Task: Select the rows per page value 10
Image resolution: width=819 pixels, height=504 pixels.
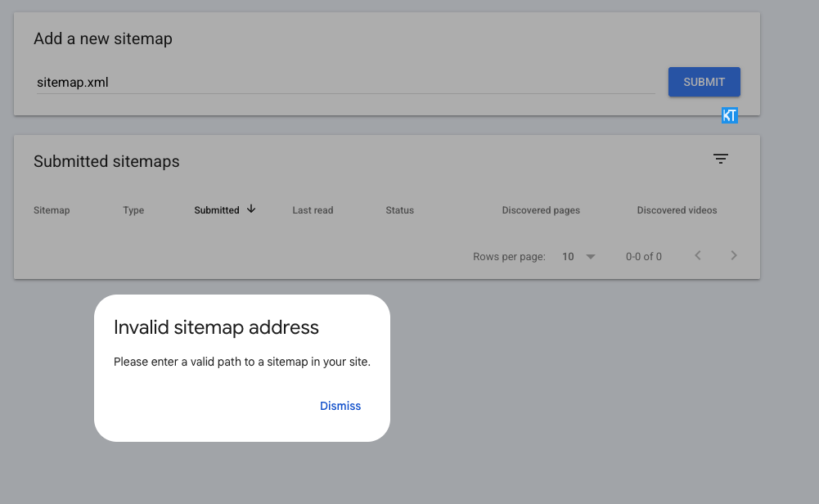Action: (568, 256)
